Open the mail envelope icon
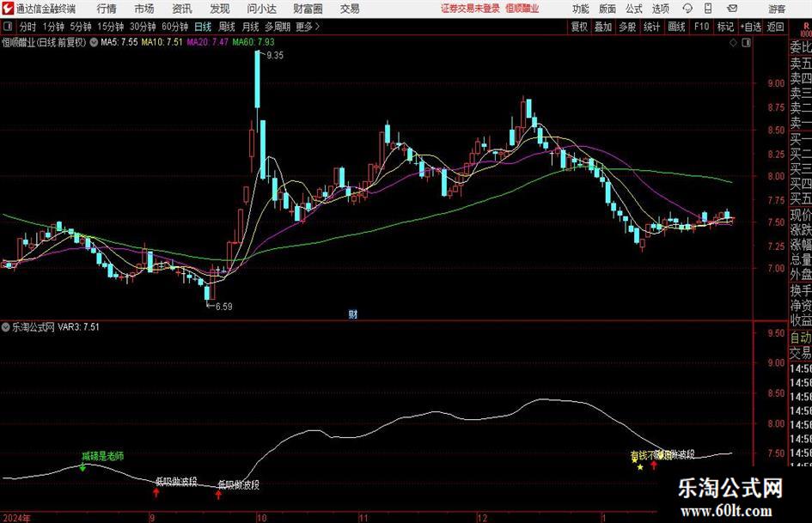The image size is (812, 523). click(x=732, y=9)
